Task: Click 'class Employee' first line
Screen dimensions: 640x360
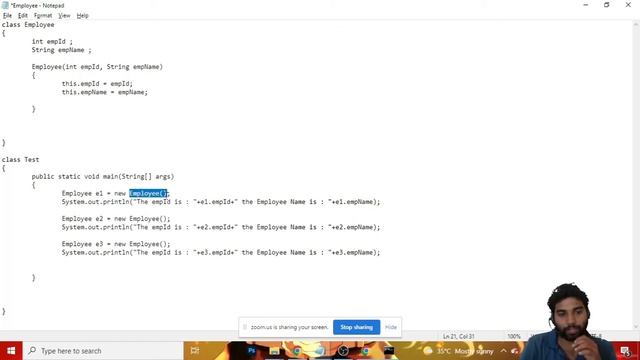Action: pyautogui.click(x=28, y=24)
